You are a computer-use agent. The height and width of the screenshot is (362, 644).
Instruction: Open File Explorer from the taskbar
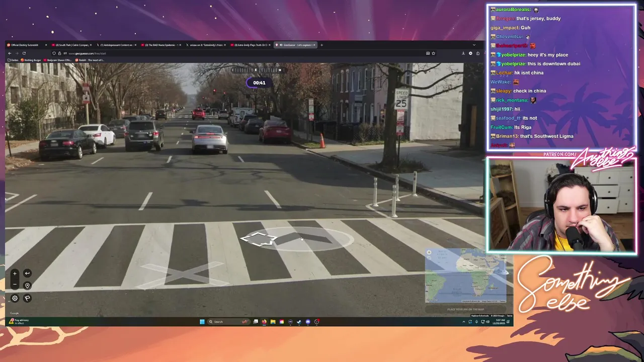point(273,322)
